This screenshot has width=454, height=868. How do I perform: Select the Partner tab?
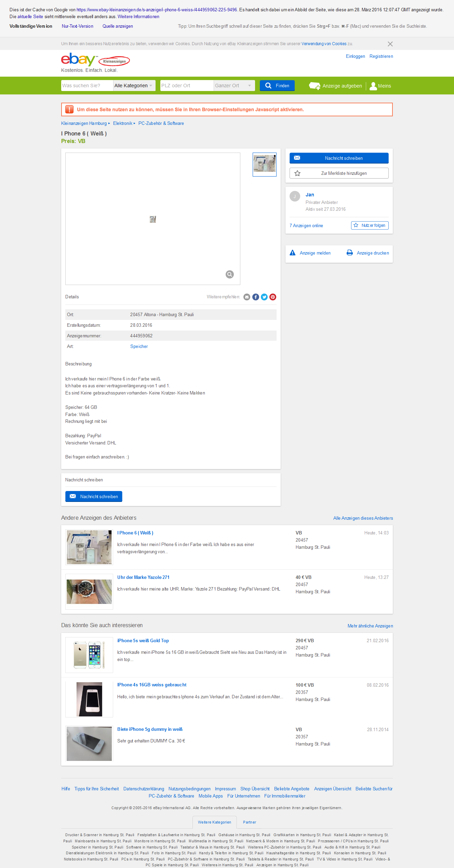pos(250,822)
